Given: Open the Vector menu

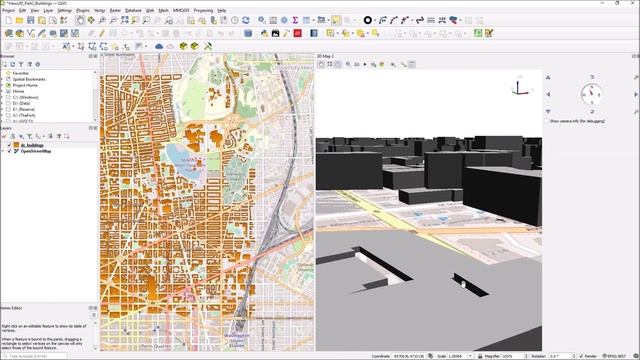Looking at the screenshot, I should tap(100, 10).
